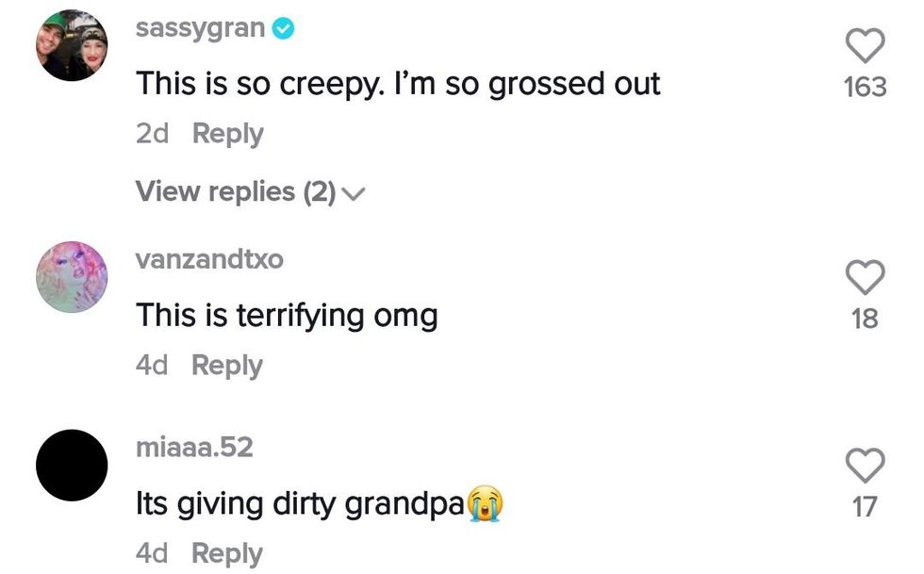Viewport: 924px width, 574px height.
Task: Open vanzandtxo's avatar image
Action: coord(72,277)
